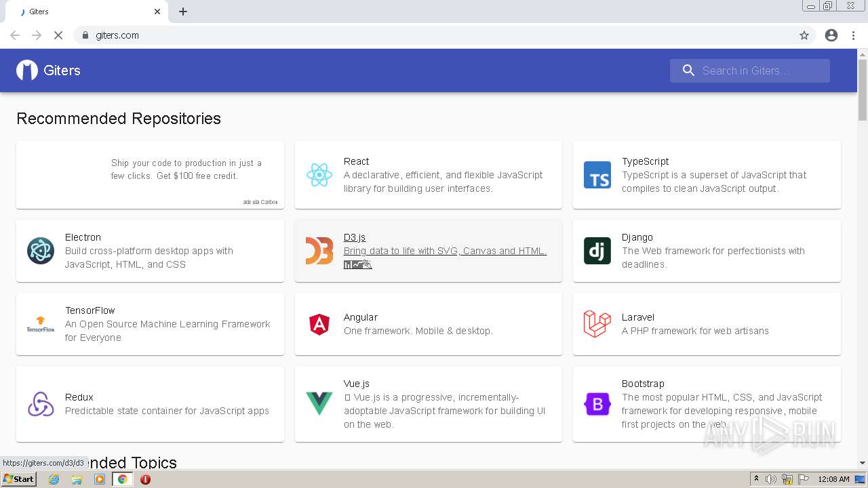The image size is (868, 488).
Task: Click the network status tray icon
Action: point(787,479)
